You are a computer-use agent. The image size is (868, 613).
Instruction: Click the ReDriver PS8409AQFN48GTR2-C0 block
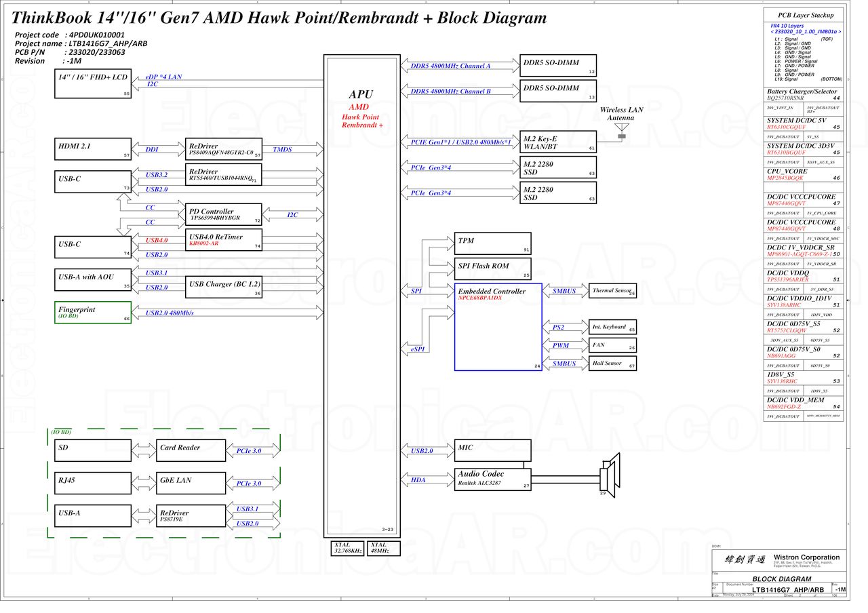[224, 150]
